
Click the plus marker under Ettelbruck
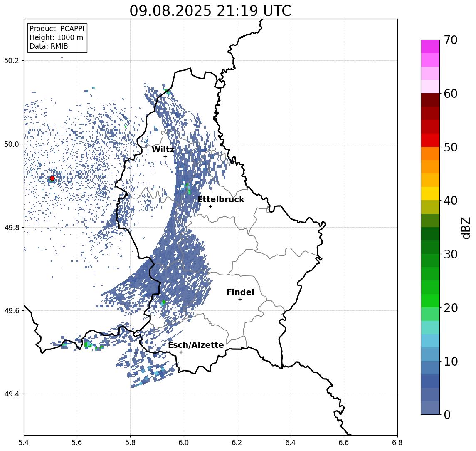210,207
